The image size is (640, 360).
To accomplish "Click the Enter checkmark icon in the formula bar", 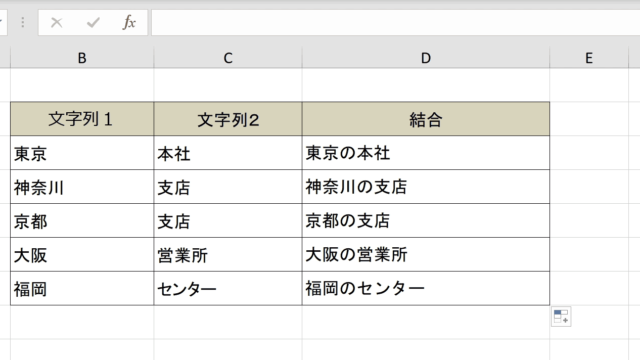I will coord(93,22).
